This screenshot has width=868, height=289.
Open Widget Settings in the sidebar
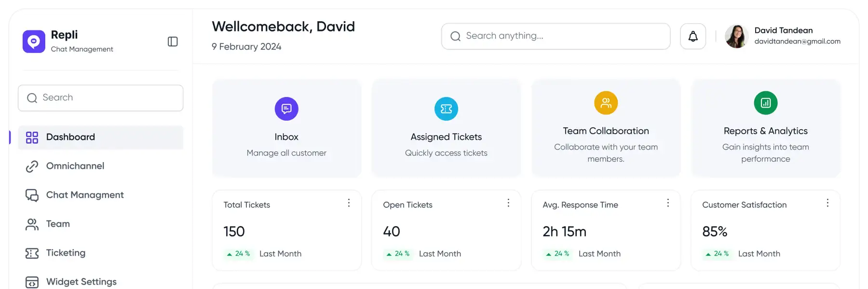click(81, 282)
